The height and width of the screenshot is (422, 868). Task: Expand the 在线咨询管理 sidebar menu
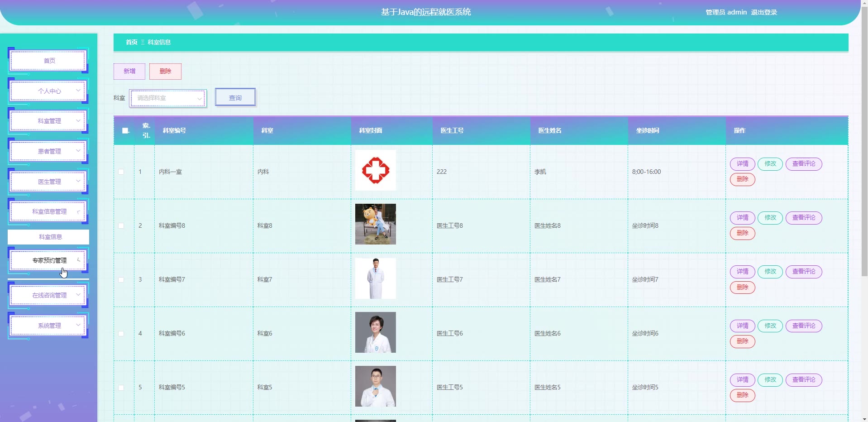pos(48,295)
